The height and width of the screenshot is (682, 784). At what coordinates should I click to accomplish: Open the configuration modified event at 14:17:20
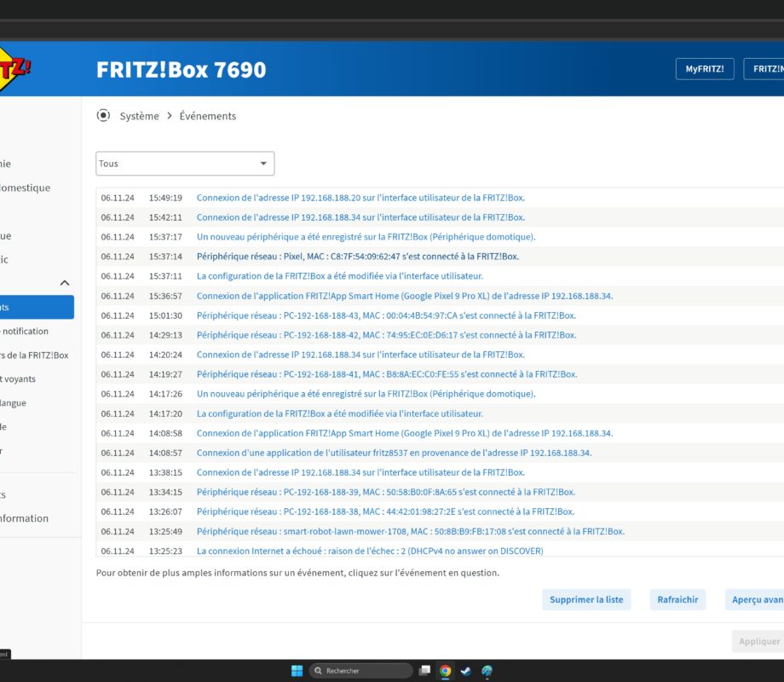point(340,413)
